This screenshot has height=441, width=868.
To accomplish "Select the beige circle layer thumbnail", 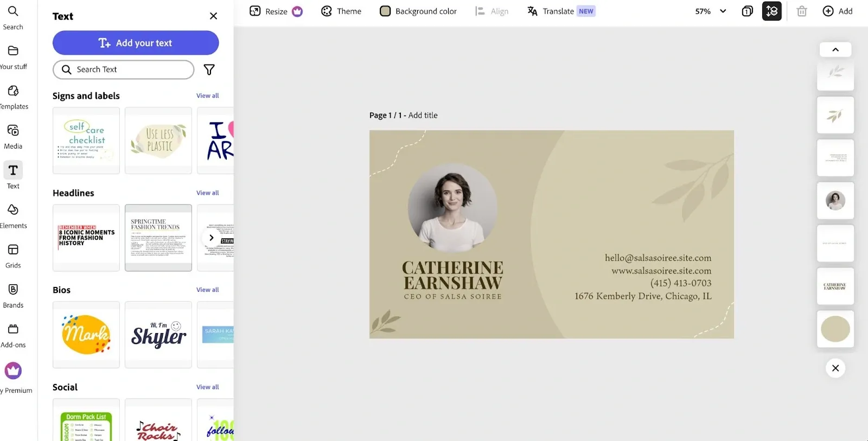I will pos(835,329).
